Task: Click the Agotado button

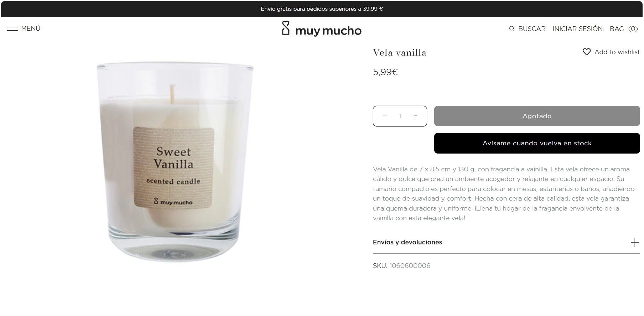Action: (537, 116)
